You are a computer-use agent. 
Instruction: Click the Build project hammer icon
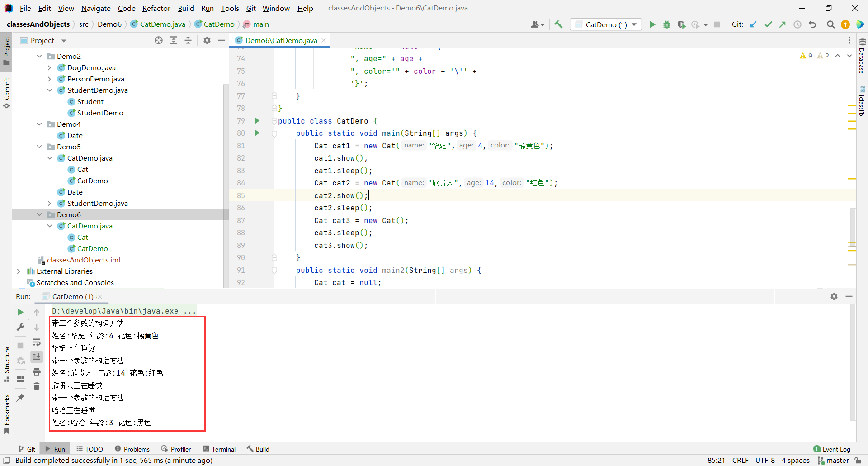point(559,24)
